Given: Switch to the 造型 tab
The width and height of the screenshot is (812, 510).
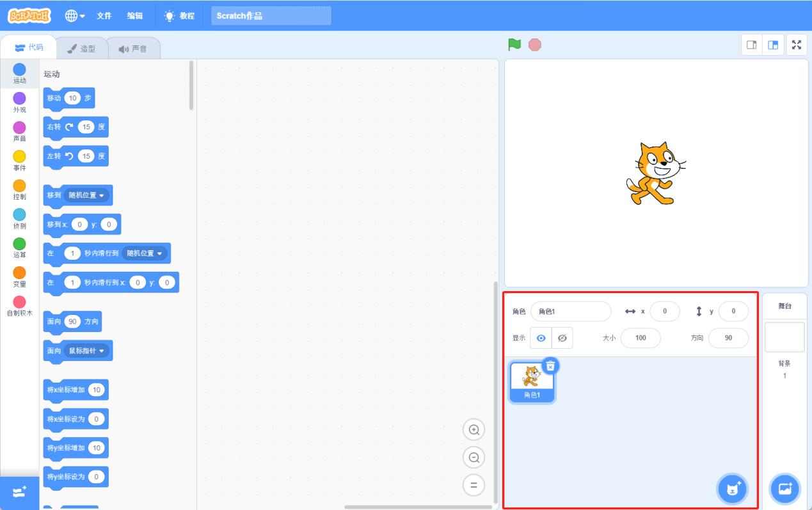Looking at the screenshot, I should (81, 49).
